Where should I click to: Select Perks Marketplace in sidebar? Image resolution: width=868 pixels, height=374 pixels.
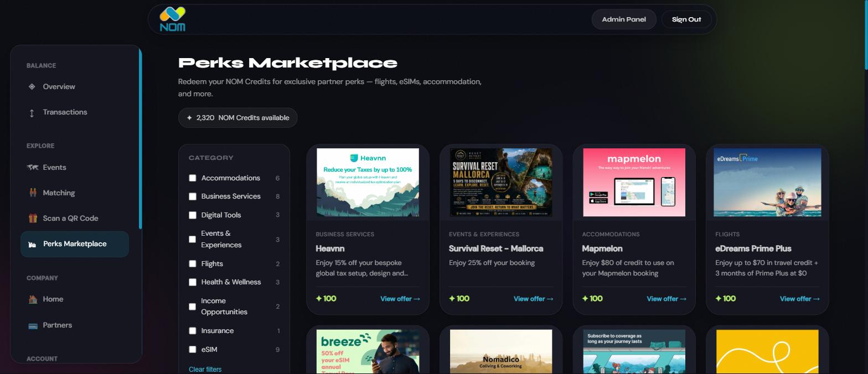click(75, 244)
